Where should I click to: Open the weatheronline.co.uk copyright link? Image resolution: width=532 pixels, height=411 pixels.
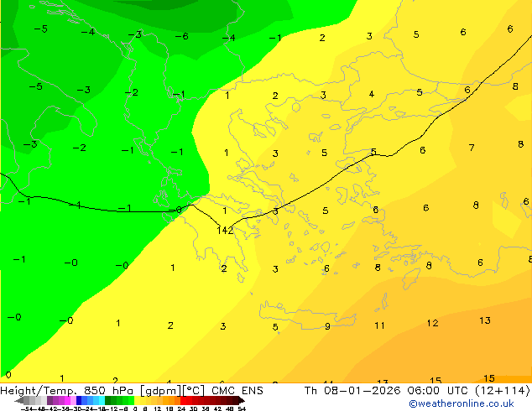462,403
